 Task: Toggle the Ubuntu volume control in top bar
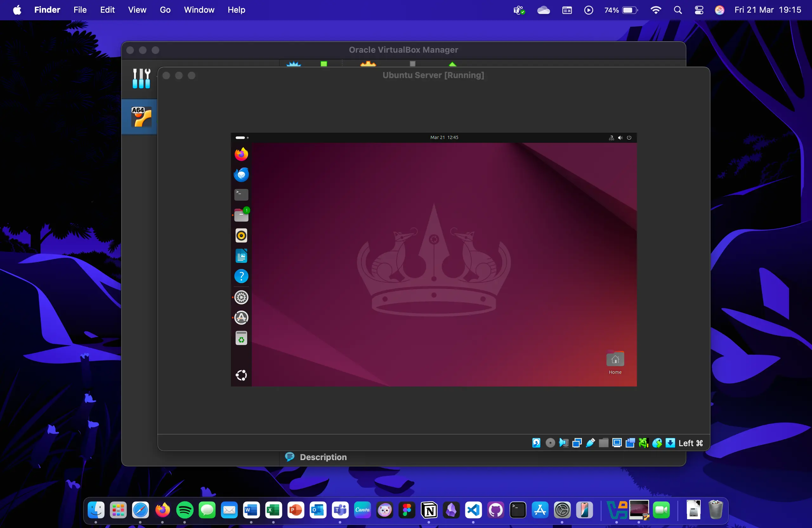[620, 137]
